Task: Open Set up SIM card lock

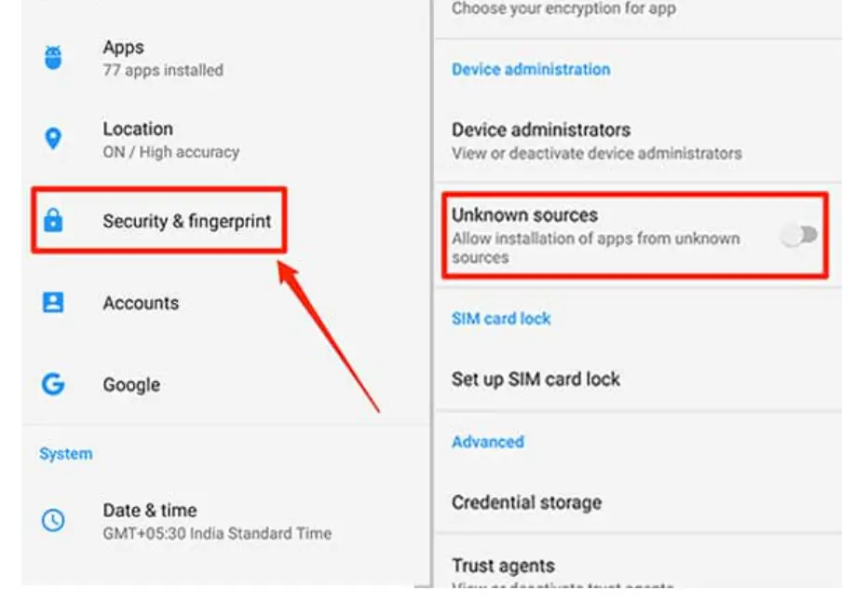Action: pyautogui.click(x=638, y=379)
